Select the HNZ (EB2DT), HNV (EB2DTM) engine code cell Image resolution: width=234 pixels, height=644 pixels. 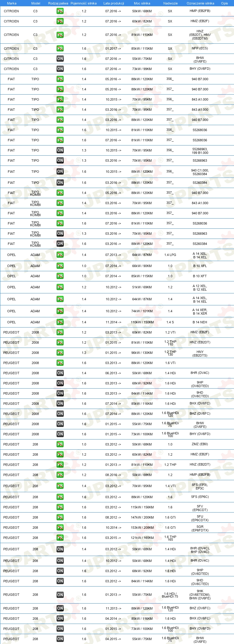pyautogui.click(x=200, y=35)
